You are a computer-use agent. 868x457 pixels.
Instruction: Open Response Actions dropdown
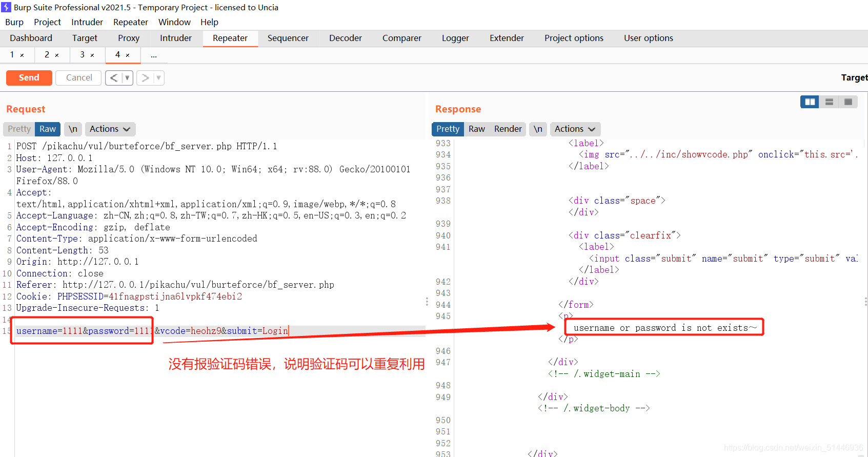click(575, 129)
